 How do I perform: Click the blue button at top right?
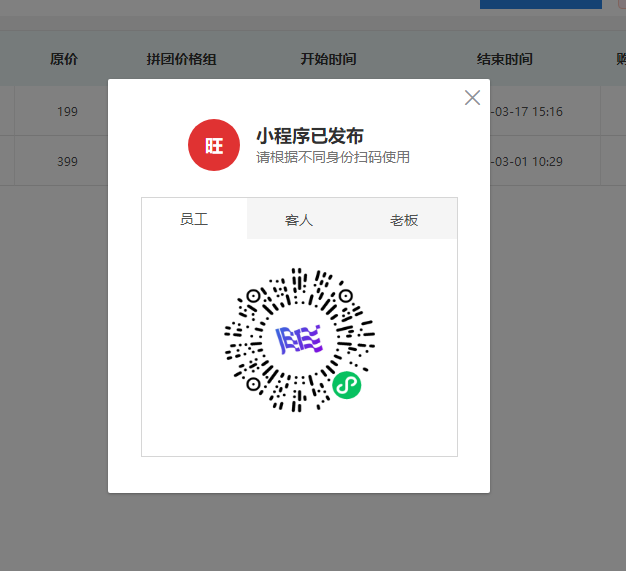coord(541,4)
